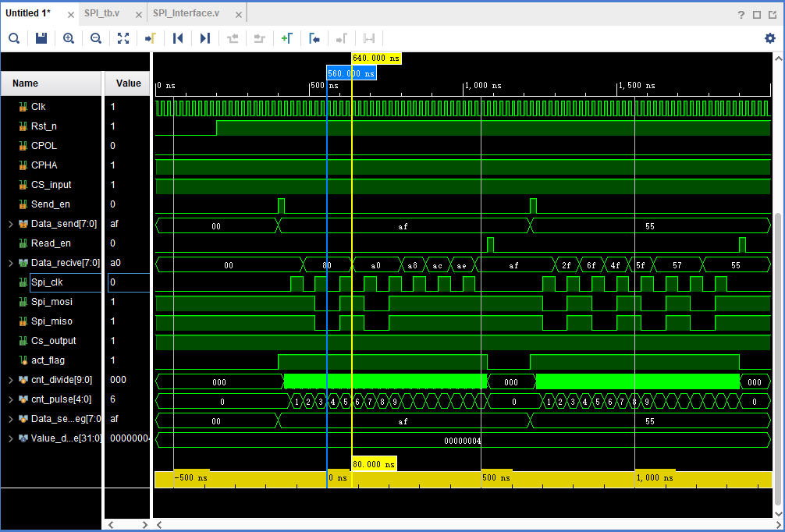Click the Value column header
The image size is (785, 532).
point(128,83)
